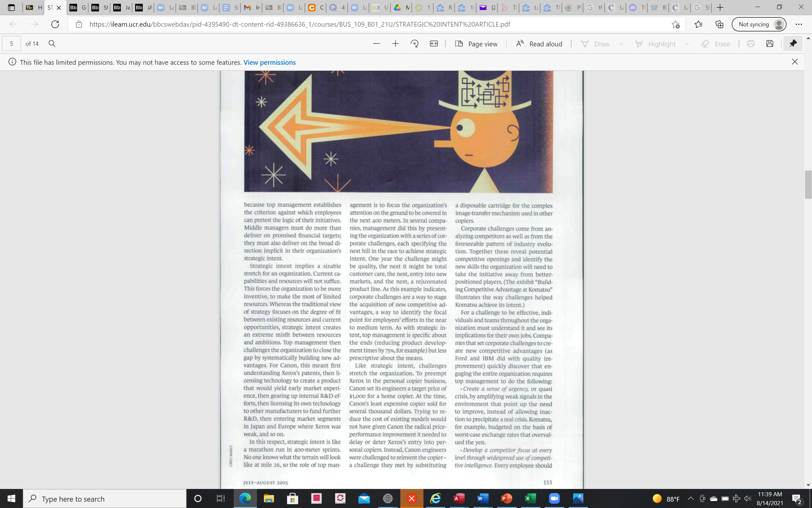This screenshot has width=812, height=508.
Task: Open the clock and calendar flyout
Action: (x=770, y=498)
